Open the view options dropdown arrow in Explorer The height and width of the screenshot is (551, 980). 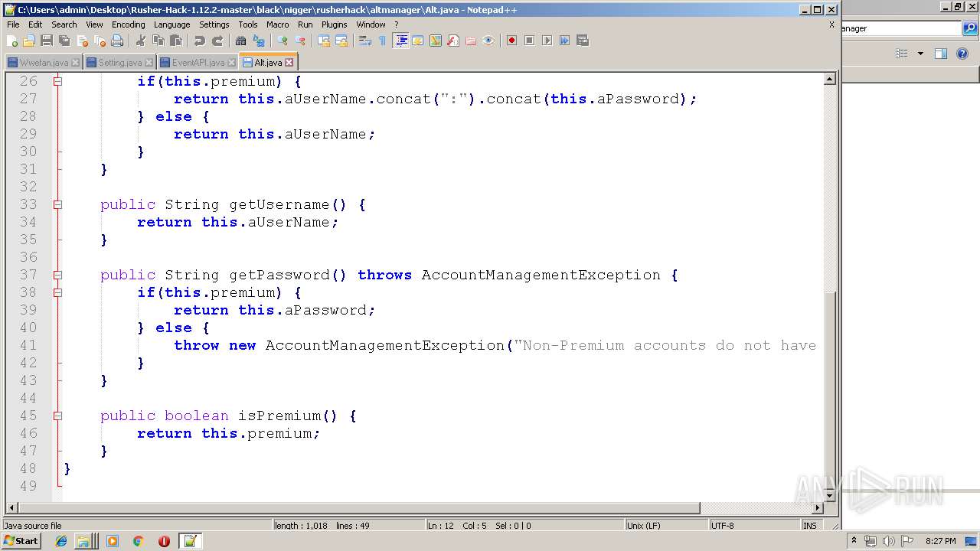(920, 54)
